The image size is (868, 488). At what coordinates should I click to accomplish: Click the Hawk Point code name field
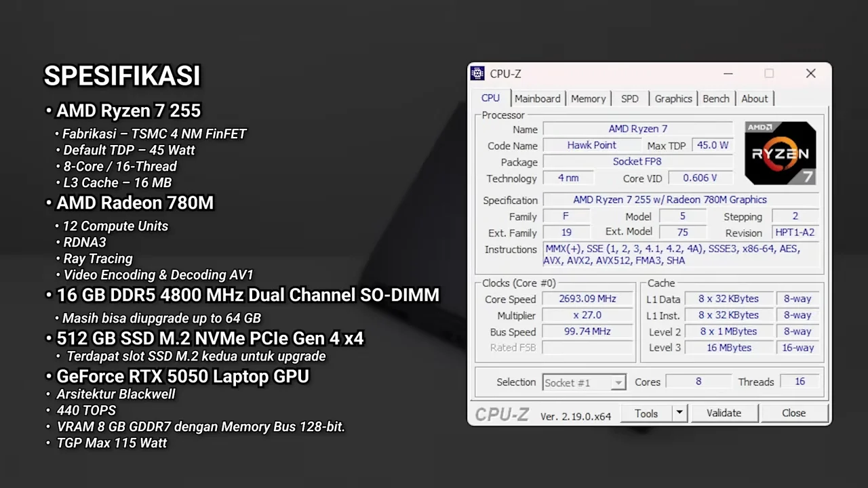point(591,145)
